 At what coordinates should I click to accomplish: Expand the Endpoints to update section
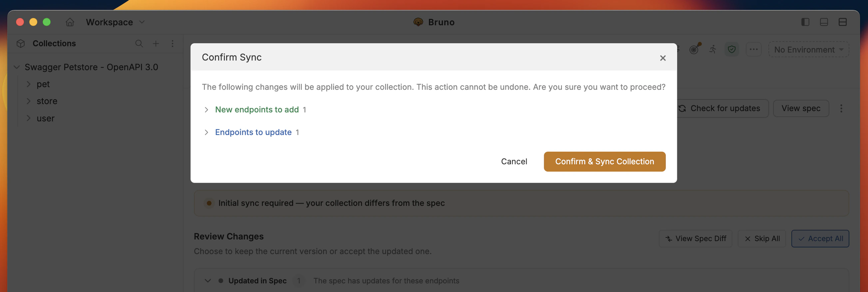click(x=207, y=132)
